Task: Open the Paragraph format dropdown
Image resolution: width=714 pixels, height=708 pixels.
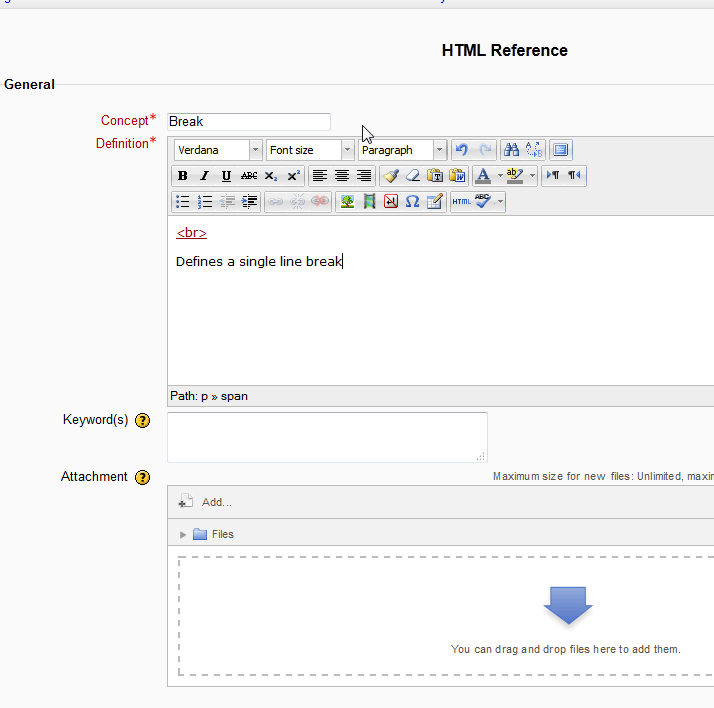Action: coord(402,150)
